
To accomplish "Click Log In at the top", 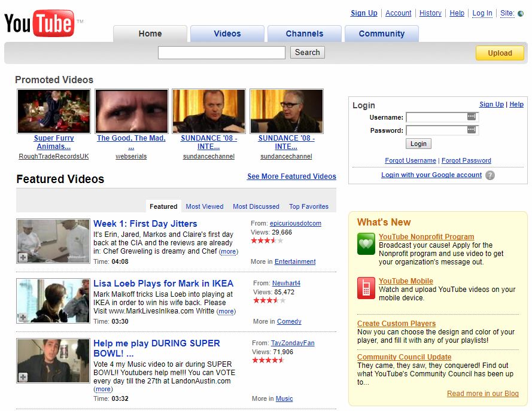I will 482,13.
